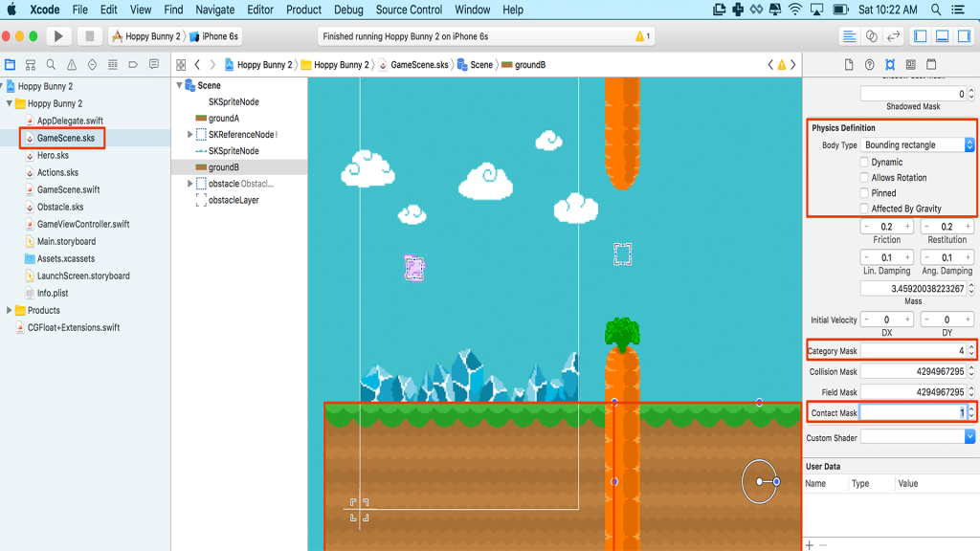
Task: Open the Version editor (arrows icon)
Action: click(x=893, y=36)
